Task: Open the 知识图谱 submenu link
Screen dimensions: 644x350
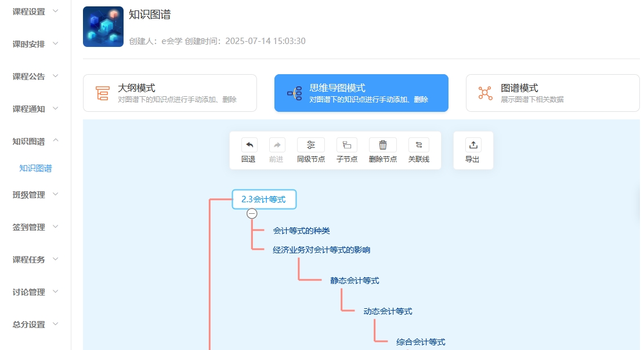Action: tap(35, 169)
